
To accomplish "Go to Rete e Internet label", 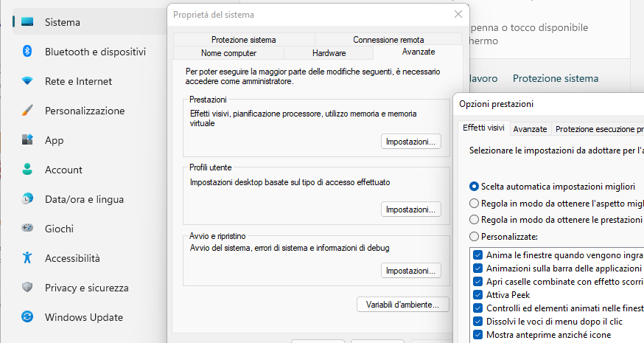I will 78,81.
